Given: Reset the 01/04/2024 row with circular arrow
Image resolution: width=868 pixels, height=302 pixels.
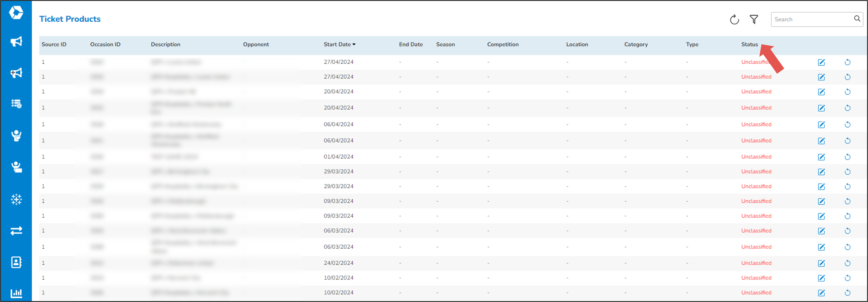Looking at the screenshot, I should pos(848,157).
